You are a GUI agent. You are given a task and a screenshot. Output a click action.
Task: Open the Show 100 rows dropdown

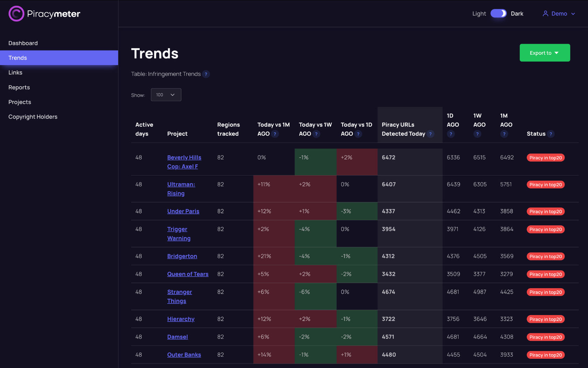tap(166, 95)
